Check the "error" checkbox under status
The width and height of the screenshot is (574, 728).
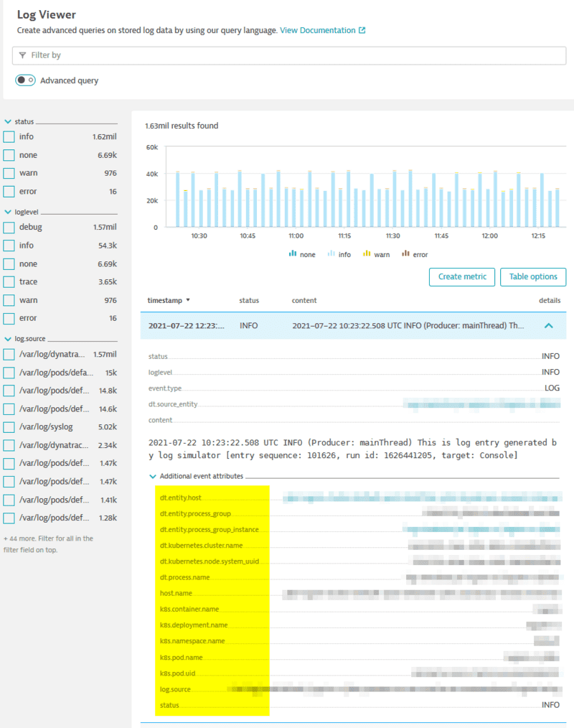coord(9,191)
